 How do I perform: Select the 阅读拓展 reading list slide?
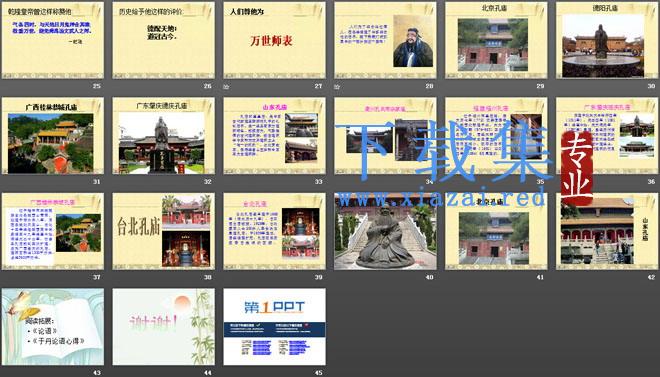(x=53, y=327)
